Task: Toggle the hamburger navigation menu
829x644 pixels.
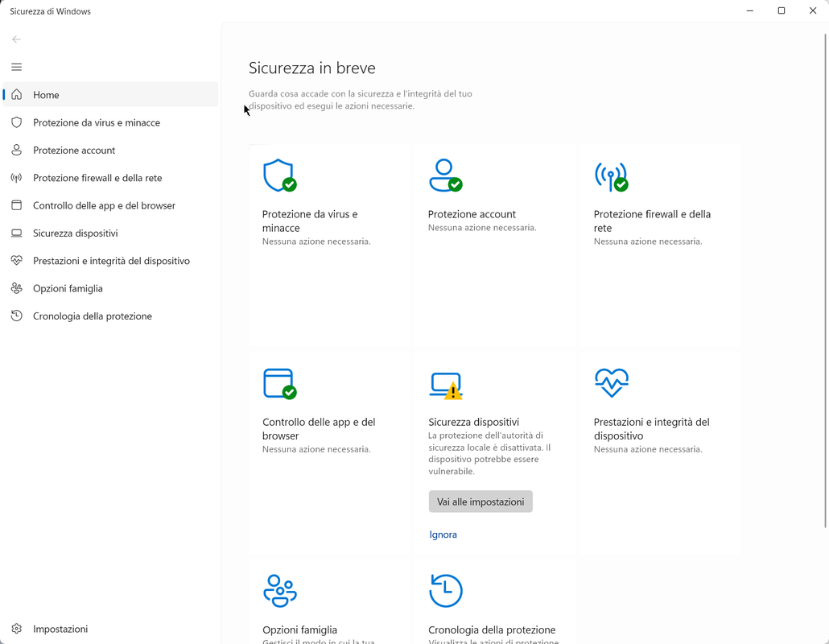Action: point(16,67)
